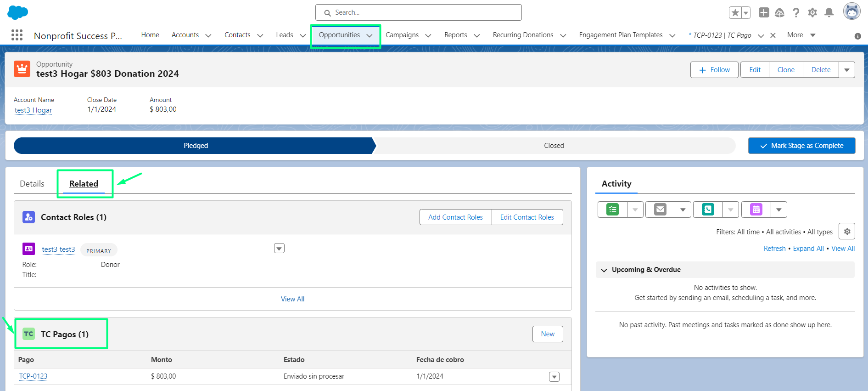Screen dimensions: 868x391
Task: Open the Global Actions plus icon
Action: pyautogui.click(x=764, y=12)
